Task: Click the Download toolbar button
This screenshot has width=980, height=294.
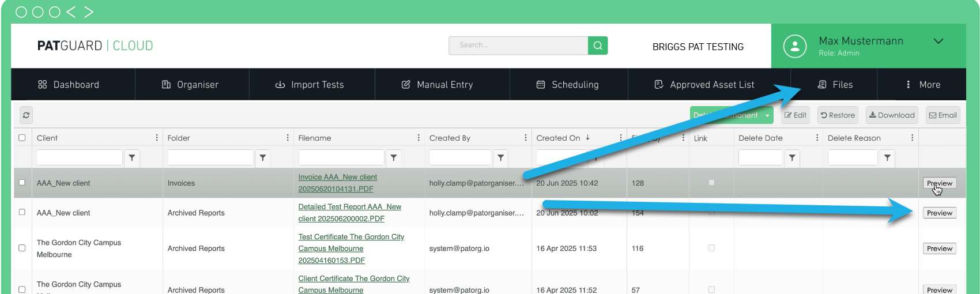Action: tap(892, 115)
